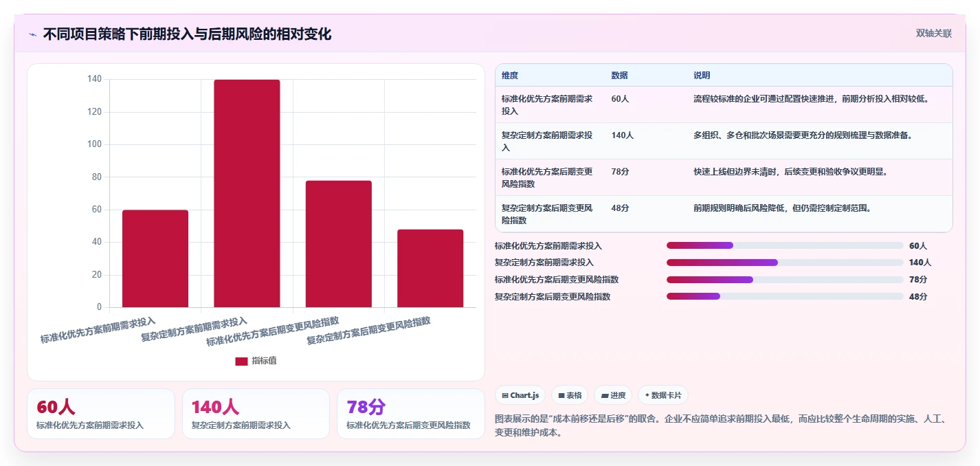Click x-axis label 复杂定制方案前期需求投入
Viewport: 980px width, 466px height.
[x=194, y=330]
